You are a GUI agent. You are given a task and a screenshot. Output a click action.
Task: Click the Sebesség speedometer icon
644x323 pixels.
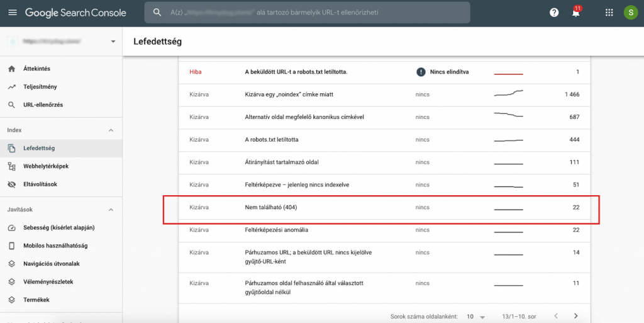(x=11, y=228)
